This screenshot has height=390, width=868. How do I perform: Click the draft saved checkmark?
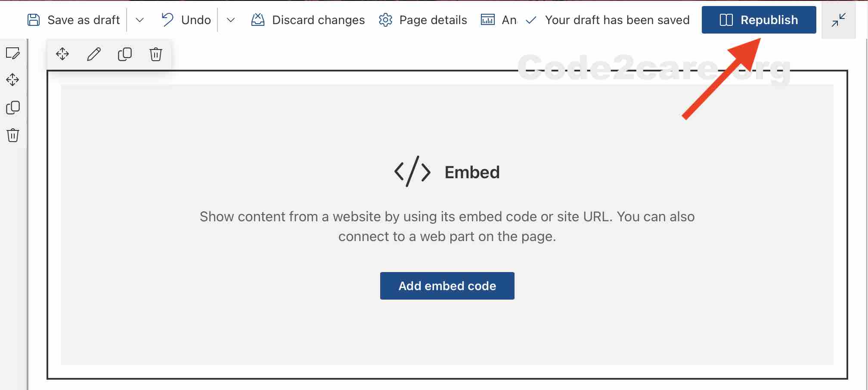click(532, 19)
